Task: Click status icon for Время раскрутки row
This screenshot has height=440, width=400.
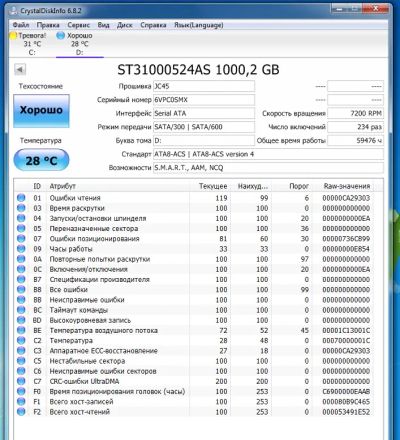Action: (21, 208)
